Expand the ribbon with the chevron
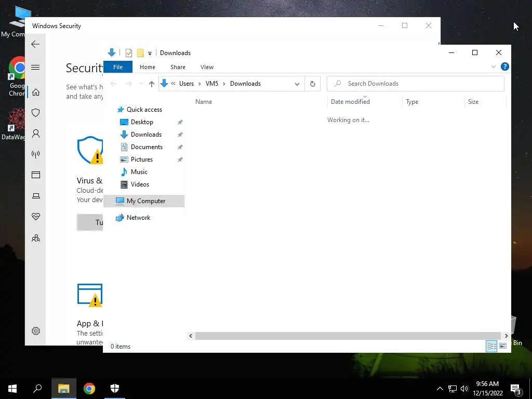Viewport: 532px width, 399px height. (x=494, y=67)
